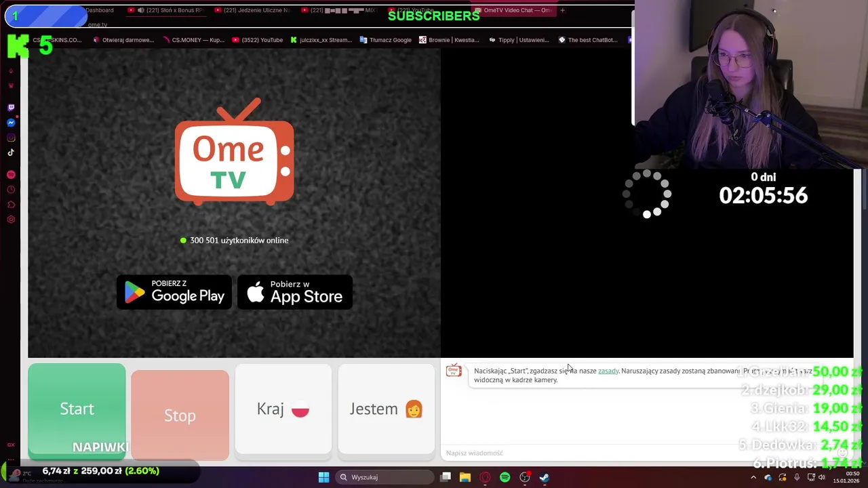Click the volume speaker tray icon

[x=823, y=477]
